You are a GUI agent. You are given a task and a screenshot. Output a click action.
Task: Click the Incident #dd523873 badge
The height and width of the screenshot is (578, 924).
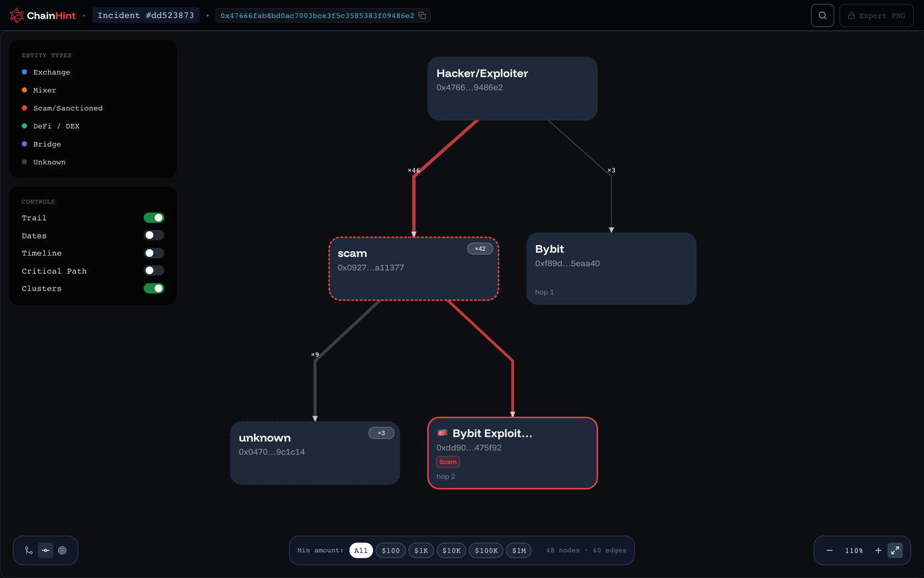[x=146, y=15]
